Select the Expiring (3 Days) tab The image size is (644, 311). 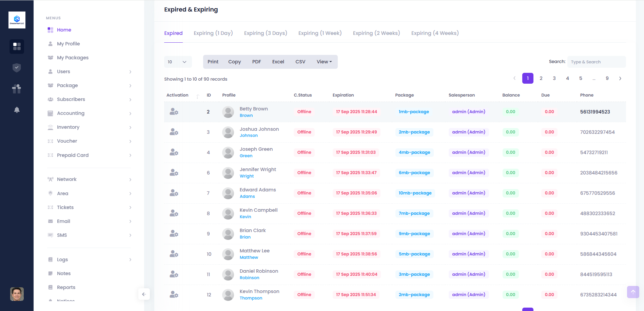pos(266,33)
